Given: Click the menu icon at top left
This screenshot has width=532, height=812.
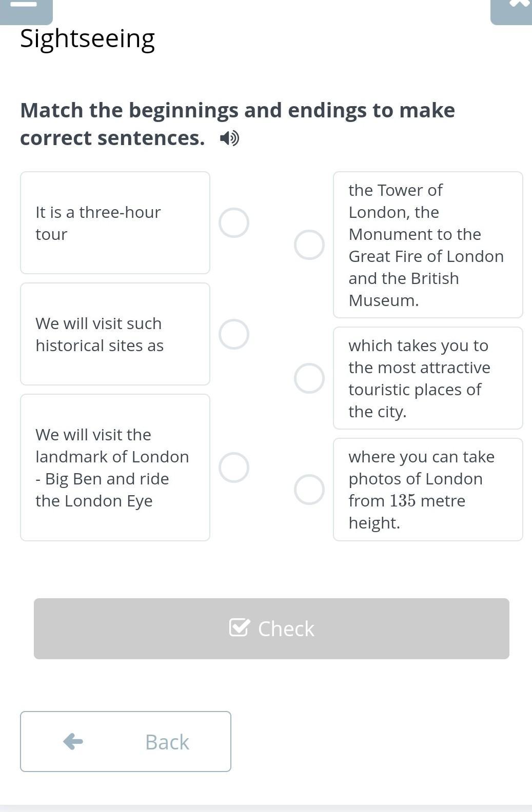Looking at the screenshot, I should point(24,6).
